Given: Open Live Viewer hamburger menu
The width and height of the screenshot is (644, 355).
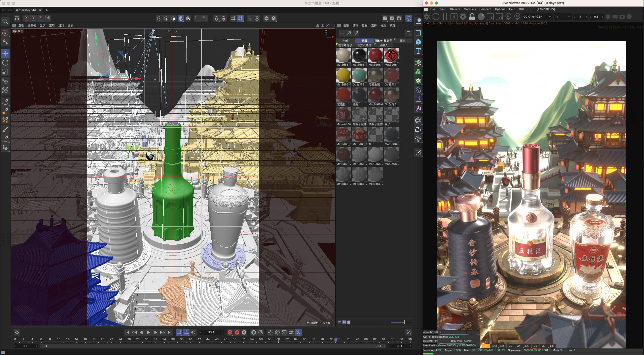Looking at the screenshot, I should pos(426,9).
